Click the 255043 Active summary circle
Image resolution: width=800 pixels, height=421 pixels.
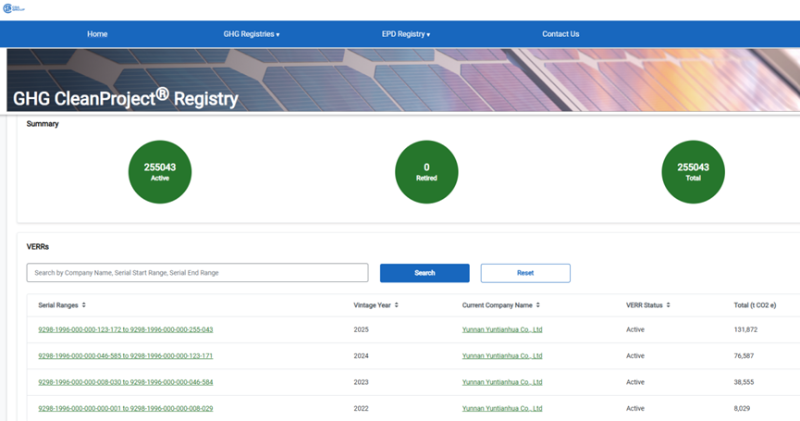tap(160, 172)
